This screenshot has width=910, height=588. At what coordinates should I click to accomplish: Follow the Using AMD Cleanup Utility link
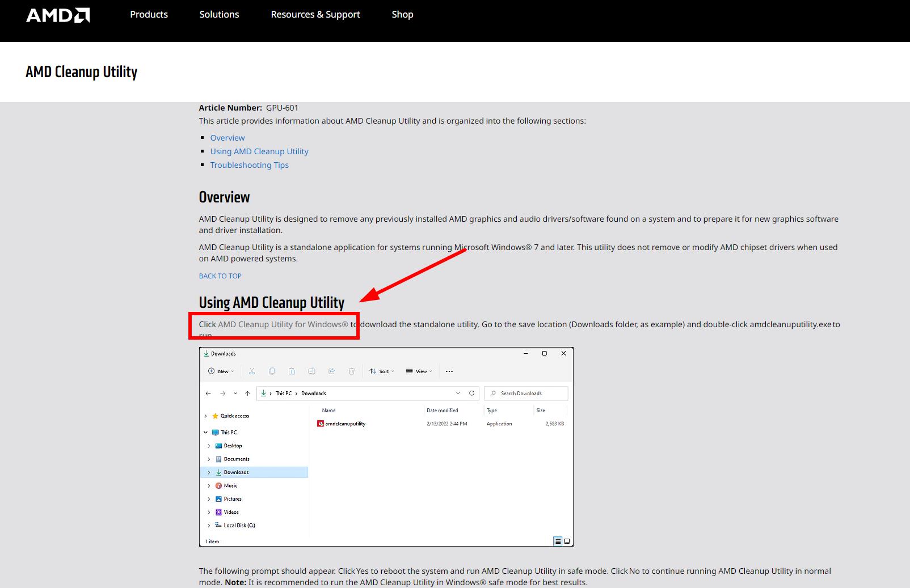pyautogui.click(x=259, y=151)
